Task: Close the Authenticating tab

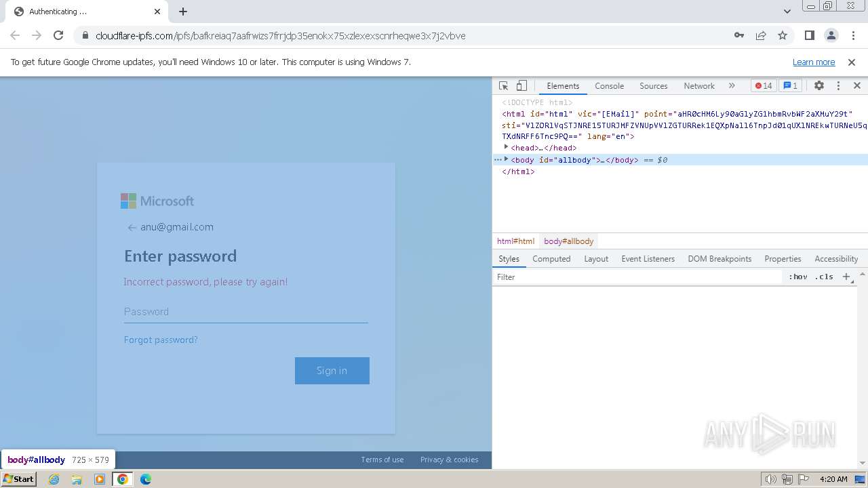Action: pos(157,12)
